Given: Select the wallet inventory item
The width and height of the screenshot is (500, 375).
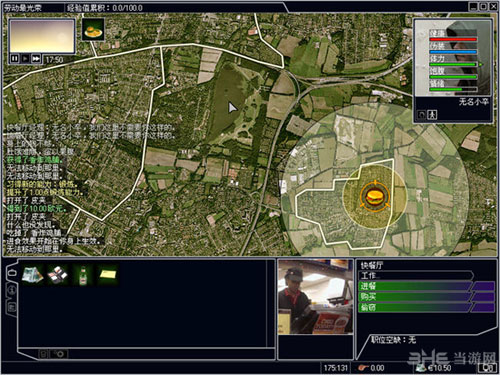Looking at the screenshot, I should pyautogui.click(x=57, y=275).
